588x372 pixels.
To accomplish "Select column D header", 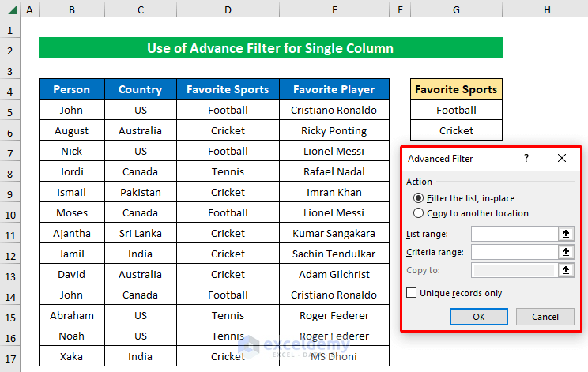I will tap(228, 10).
